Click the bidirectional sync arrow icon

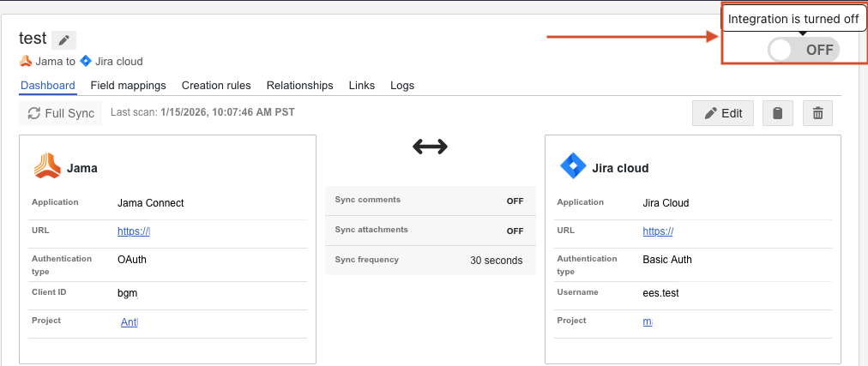coord(430,147)
